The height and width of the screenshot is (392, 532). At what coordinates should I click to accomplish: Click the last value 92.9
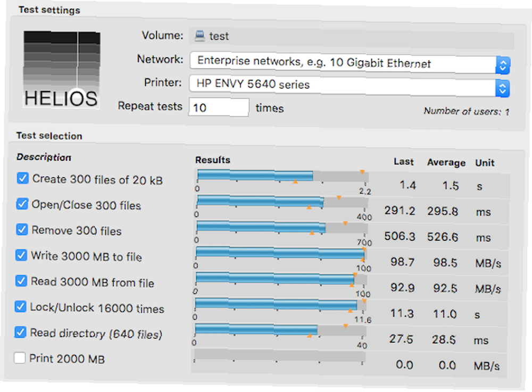tap(402, 288)
